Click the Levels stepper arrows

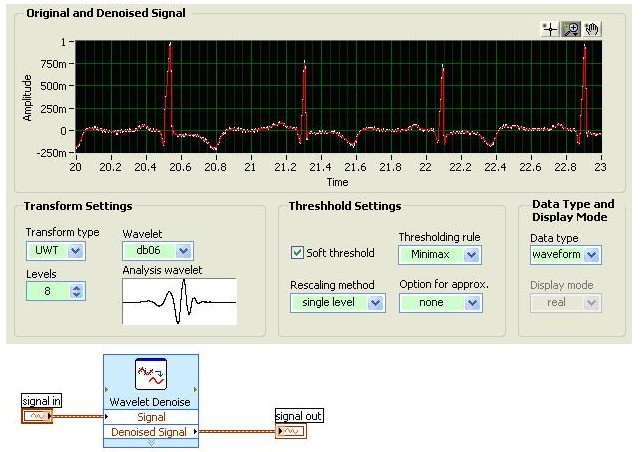77,292
